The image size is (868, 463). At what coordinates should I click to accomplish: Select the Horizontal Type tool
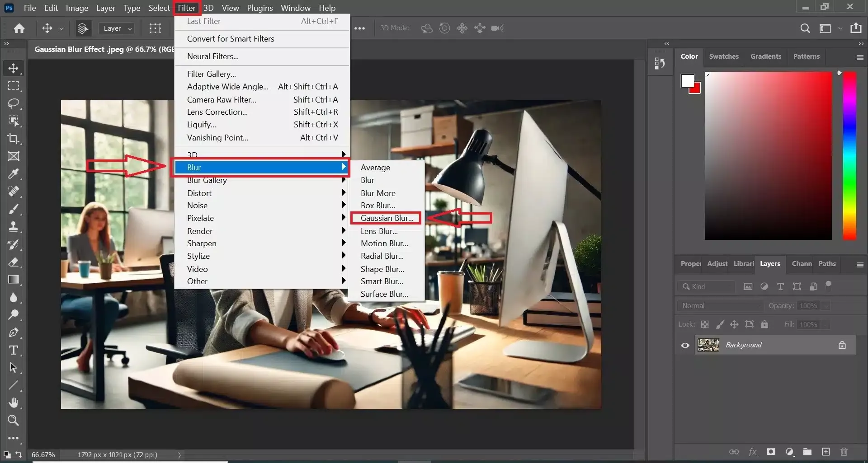pyautogui.click(x=14, y=350)
